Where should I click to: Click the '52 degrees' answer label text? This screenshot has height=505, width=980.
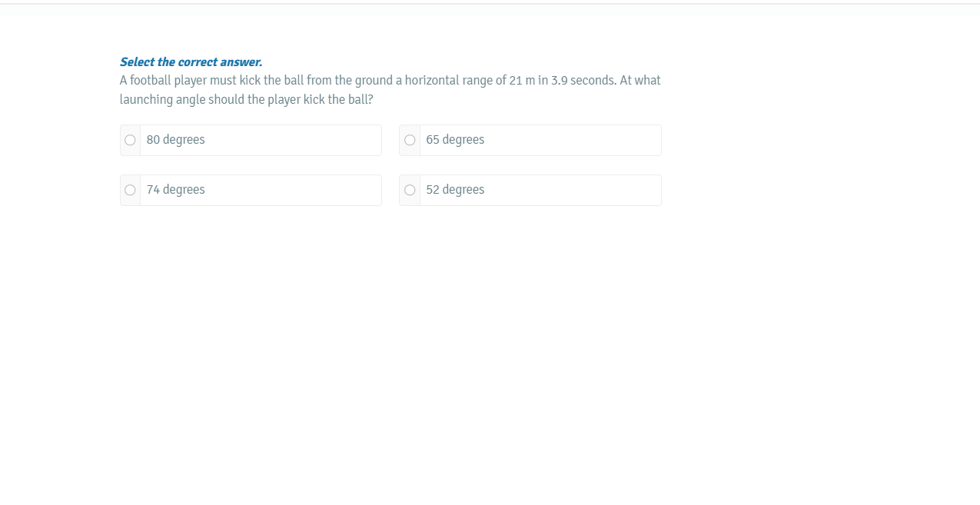tap(455, 190)
